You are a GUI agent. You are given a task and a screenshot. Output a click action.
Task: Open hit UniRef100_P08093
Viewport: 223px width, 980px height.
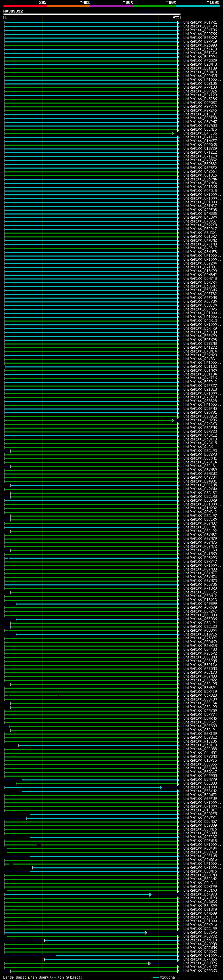[x=200, y=558]
